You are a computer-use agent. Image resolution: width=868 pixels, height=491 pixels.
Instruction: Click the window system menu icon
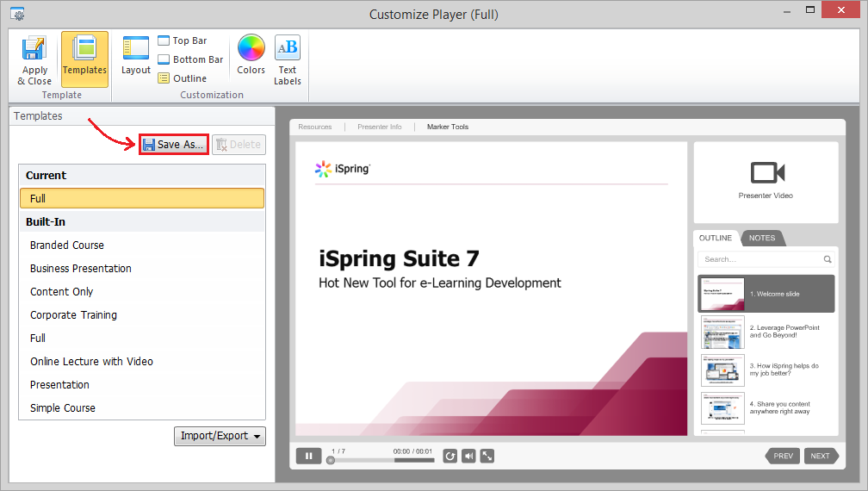[17, 14]
